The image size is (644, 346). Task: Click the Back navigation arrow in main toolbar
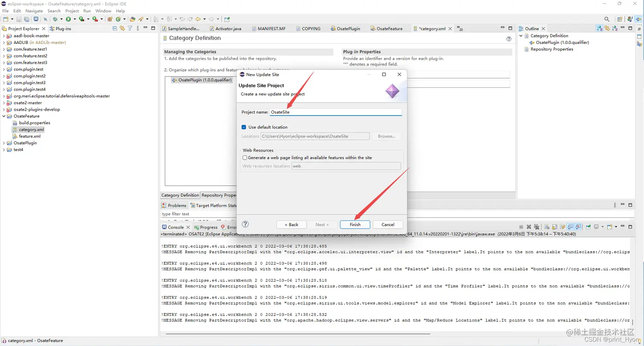198,19
